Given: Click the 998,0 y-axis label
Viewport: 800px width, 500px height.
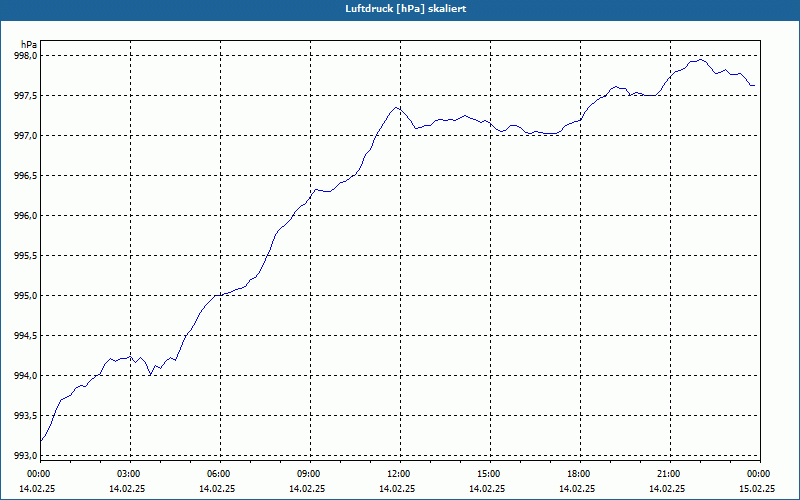Looking at the screenshot, I should 25,56.
